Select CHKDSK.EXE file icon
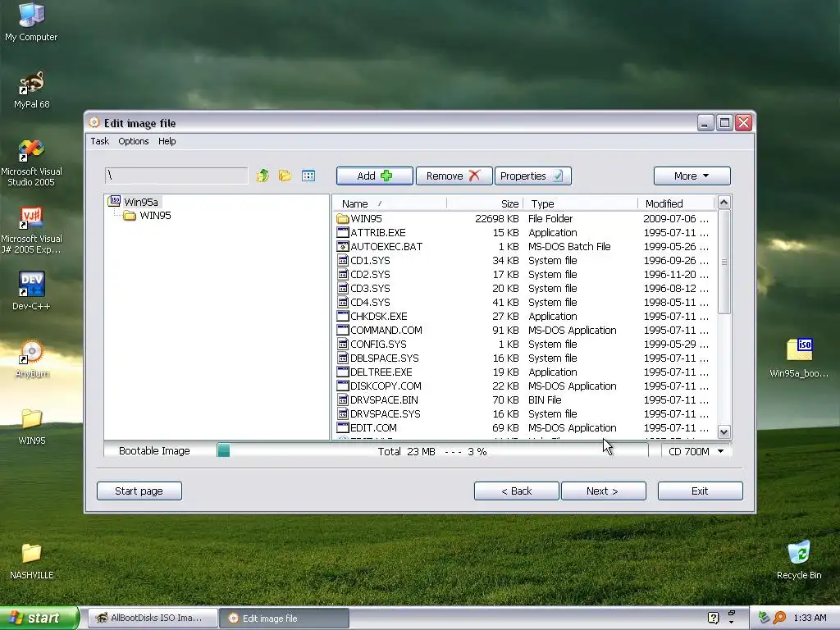This screenshot has height=630, width=840. click(x=343, y=316)
